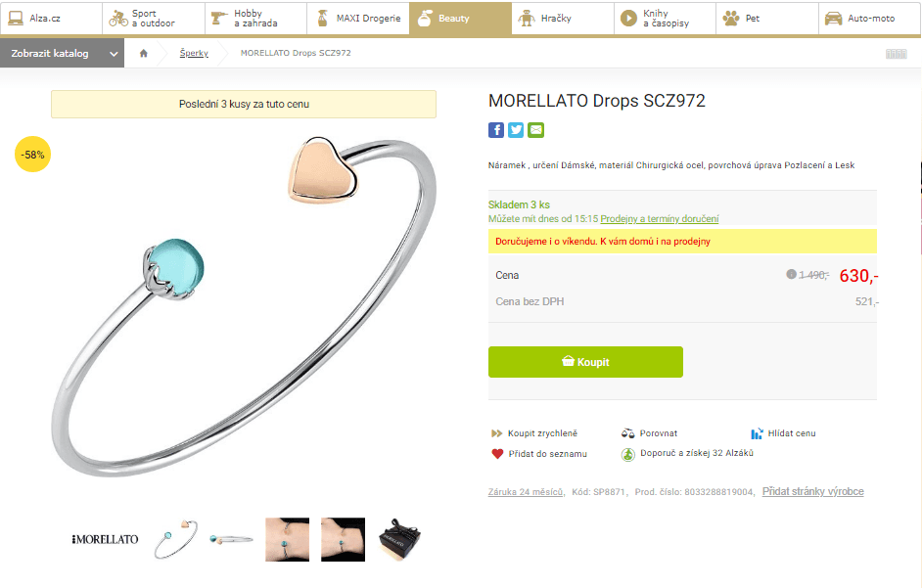
Task: Share product on Twitter
Action: click(516, 129)
